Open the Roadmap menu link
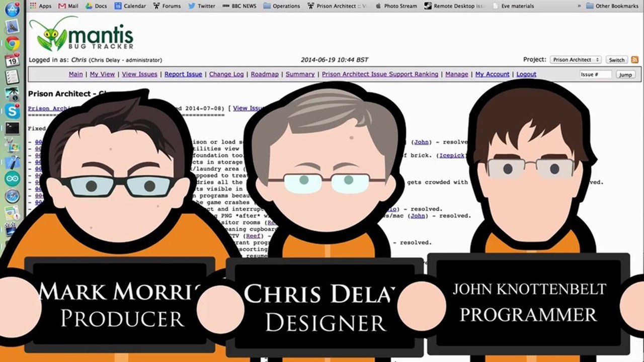This screenshot has width=644, height=362. pyautogui.click(x=265, y=74)
